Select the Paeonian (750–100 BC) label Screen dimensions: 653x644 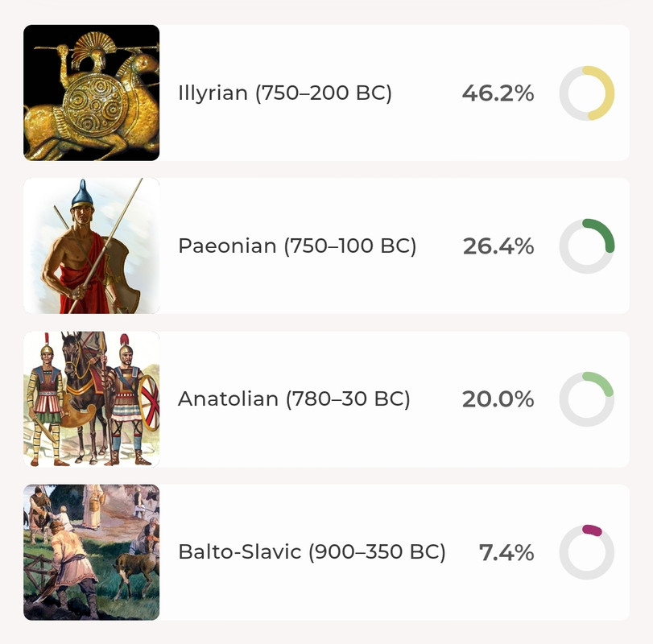pyautogui.click(x=297, y=246)
